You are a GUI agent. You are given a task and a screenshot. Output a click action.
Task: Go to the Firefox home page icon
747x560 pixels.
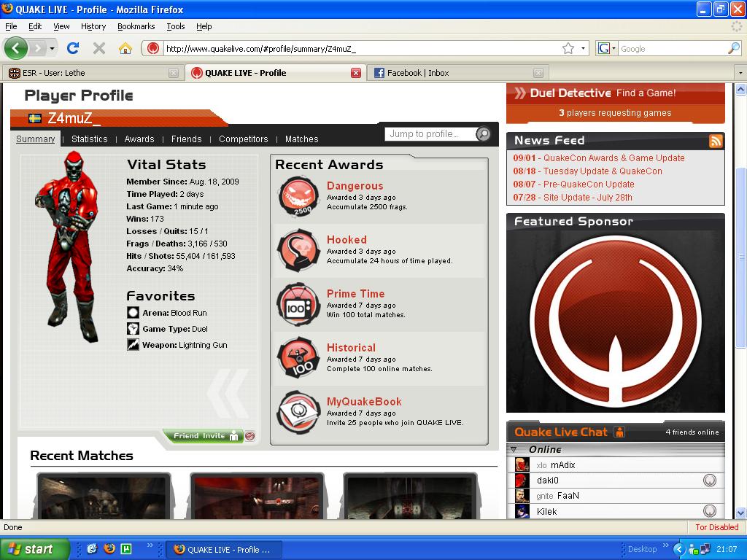[x=125, y=48]
